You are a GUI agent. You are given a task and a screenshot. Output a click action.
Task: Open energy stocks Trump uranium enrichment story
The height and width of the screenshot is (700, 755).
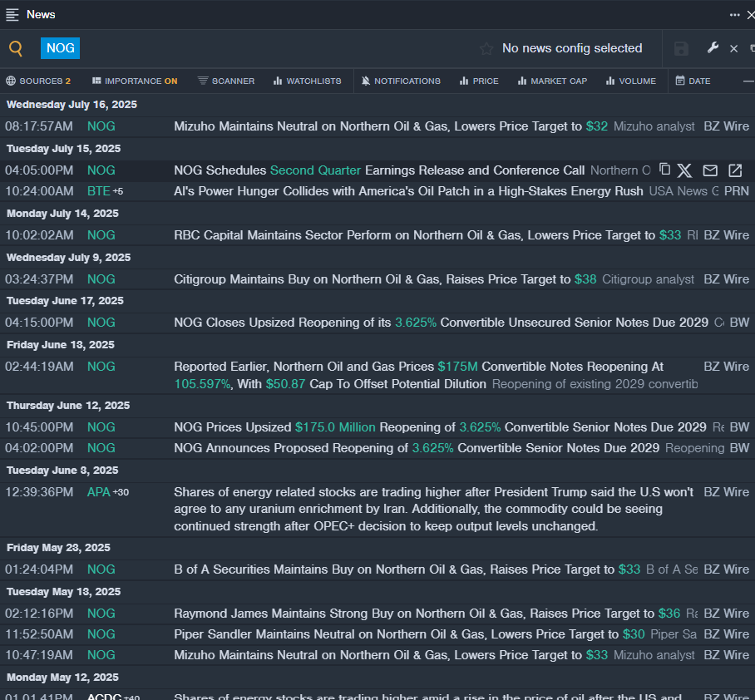pyautogui.click(x=433, y=510)
